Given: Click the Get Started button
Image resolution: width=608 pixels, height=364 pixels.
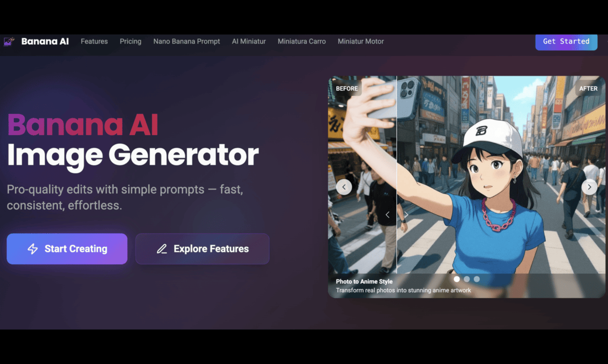Looking at the screenshot, I should (x=566, y=42).
